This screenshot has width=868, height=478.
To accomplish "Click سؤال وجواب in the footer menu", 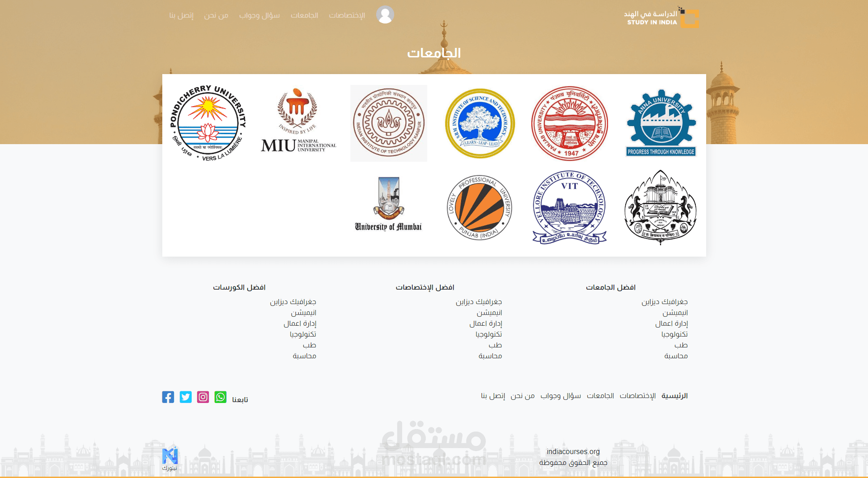I will coord(561,396).
